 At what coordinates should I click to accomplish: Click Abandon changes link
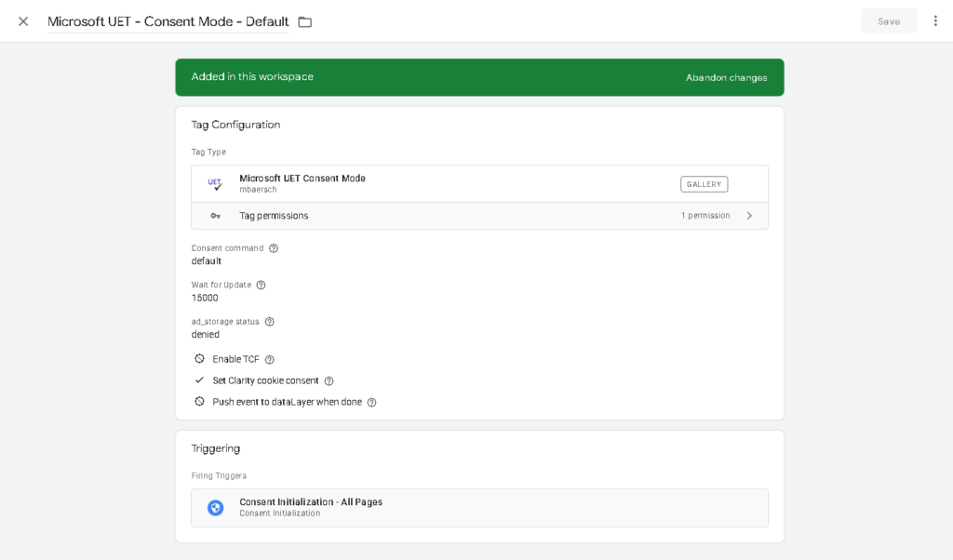coord(726,77)
